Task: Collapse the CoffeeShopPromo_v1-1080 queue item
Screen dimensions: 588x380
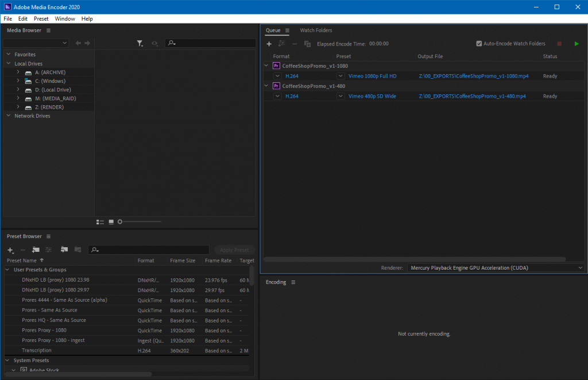Action: [266, 66]
